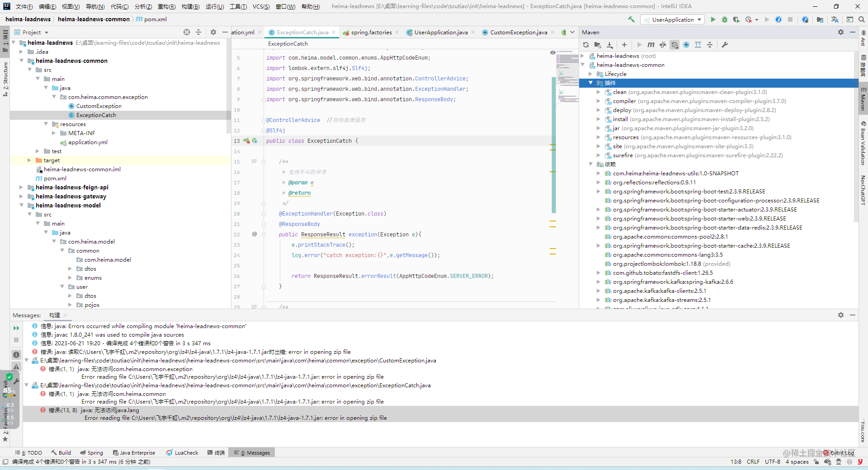The height and width of the screenshot is (470, 868).
Task: Open the 6: TODO tool window
Action: (x=28, y=452)
